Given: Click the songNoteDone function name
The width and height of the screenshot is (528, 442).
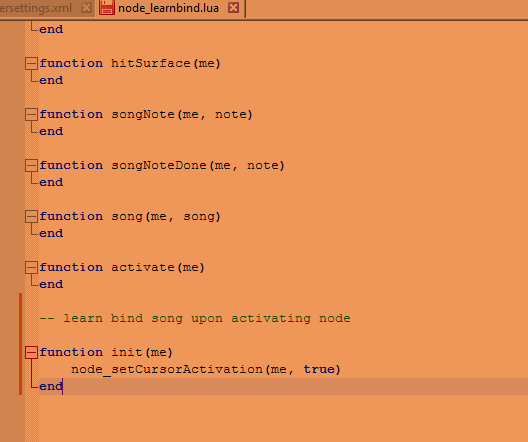Looking at the screenshot, I should [x=158, y=166].
